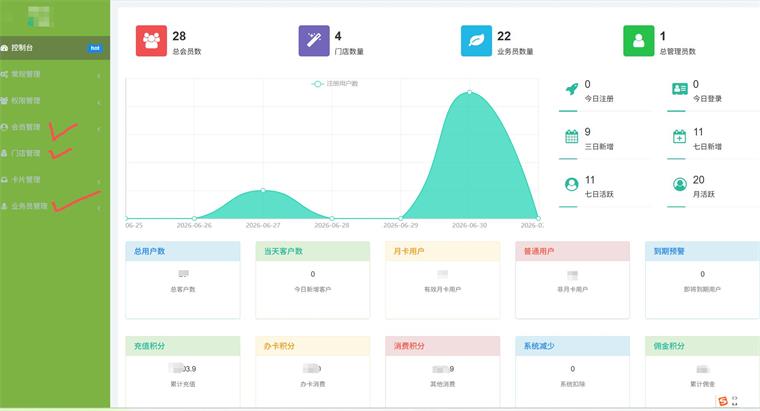Expand the 卡片管理 submenu chevron
760x411 pixels.
(x=99, y=182)
